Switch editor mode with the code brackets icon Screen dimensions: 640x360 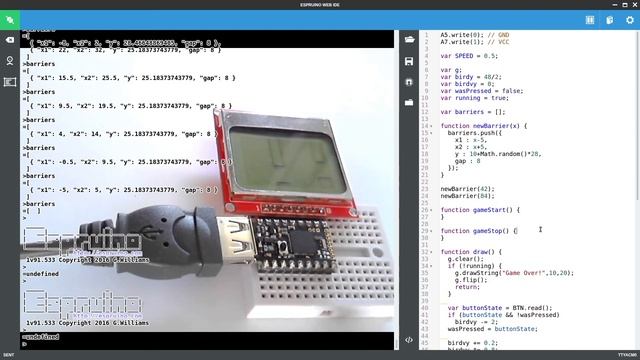409,340
